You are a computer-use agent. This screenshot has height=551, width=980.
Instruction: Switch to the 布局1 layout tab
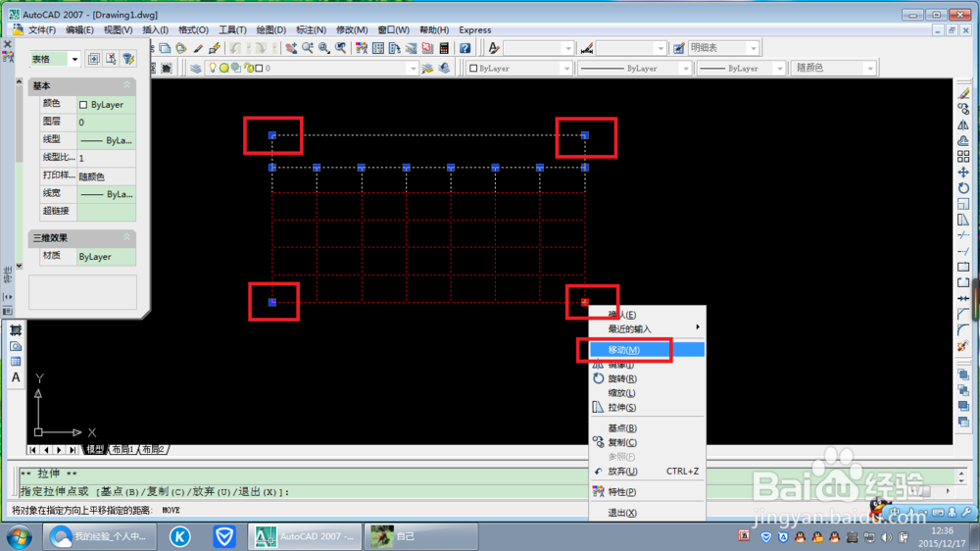123,450
